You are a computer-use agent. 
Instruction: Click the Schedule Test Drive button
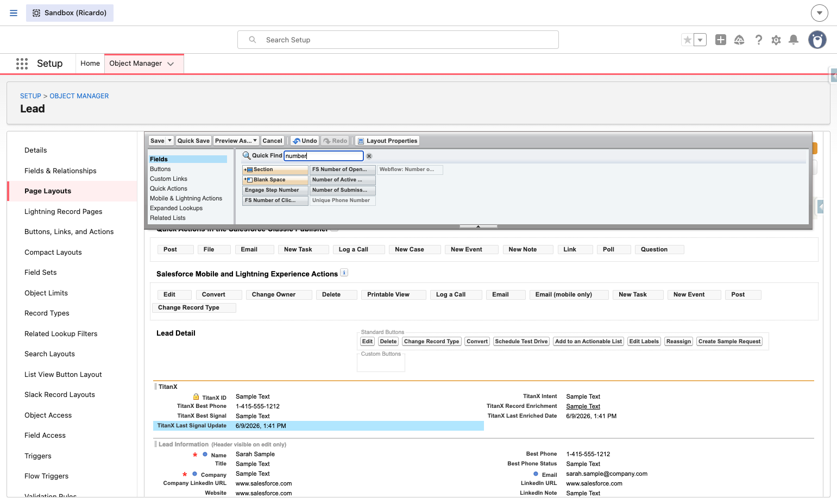(x=521, y=342)
